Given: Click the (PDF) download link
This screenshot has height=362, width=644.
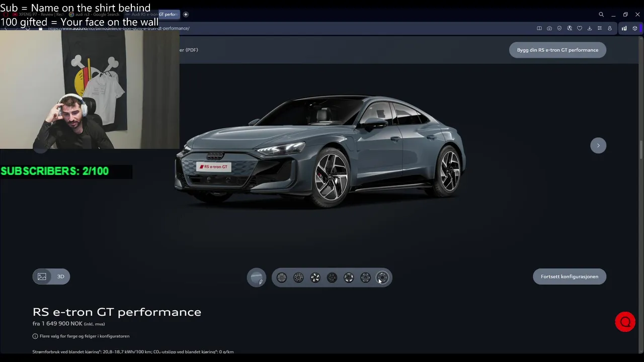Looking at the screenshot, I should (x=189, y=50).
